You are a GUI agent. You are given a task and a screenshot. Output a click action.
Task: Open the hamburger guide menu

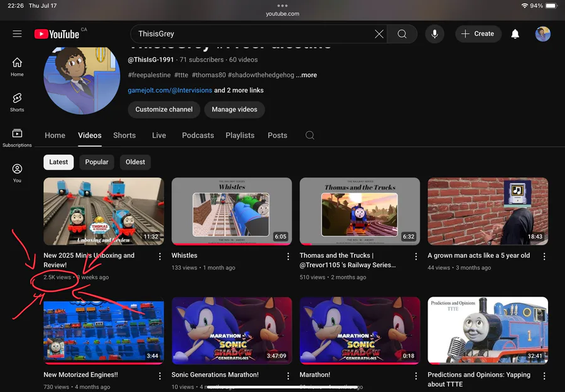[17, 34]
